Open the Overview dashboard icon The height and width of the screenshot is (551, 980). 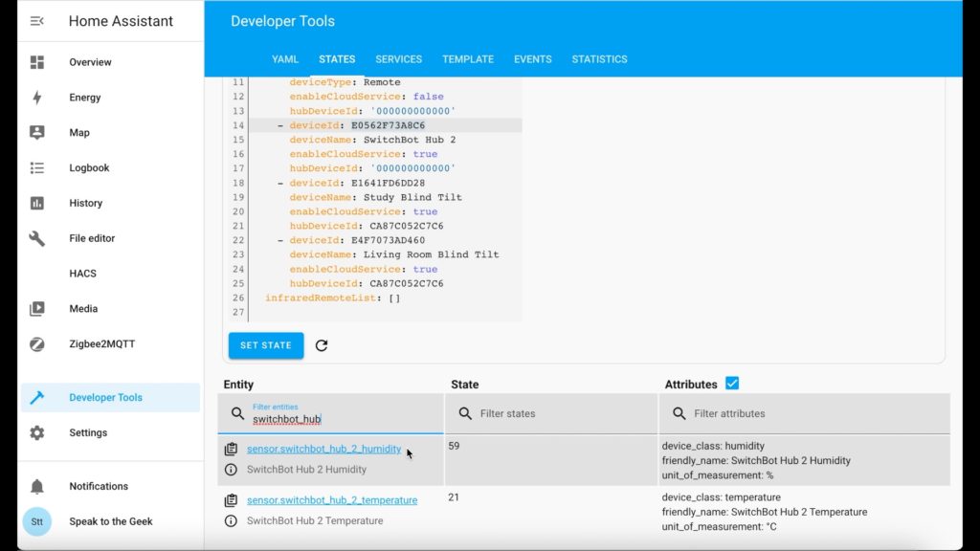(x=37, y=62)
